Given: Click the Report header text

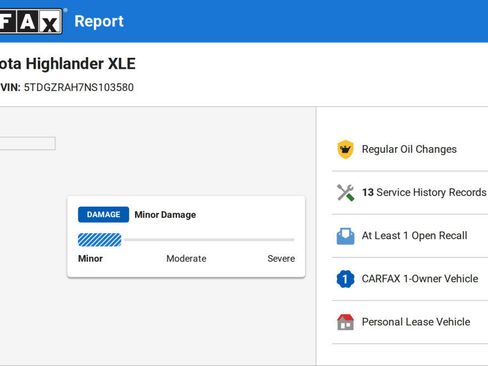Looking at the screenshot, I should 99,22.
